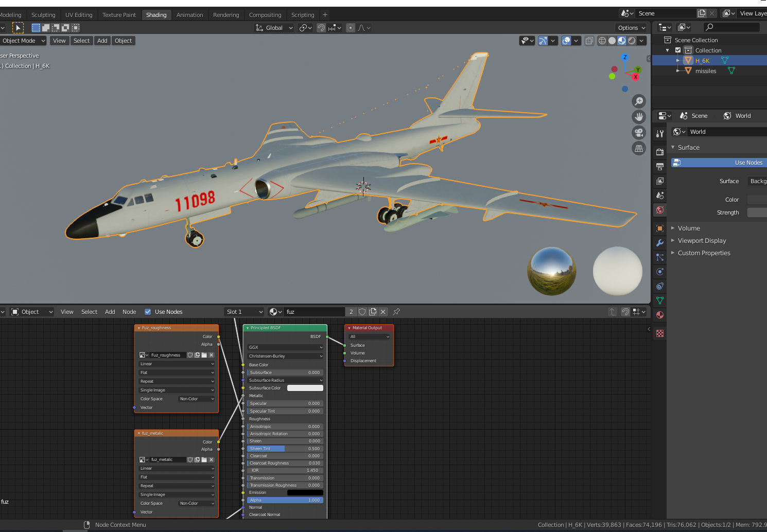Switch to the UV Editing workspace tab
The image size is (767, 532).
pos(79,15)
